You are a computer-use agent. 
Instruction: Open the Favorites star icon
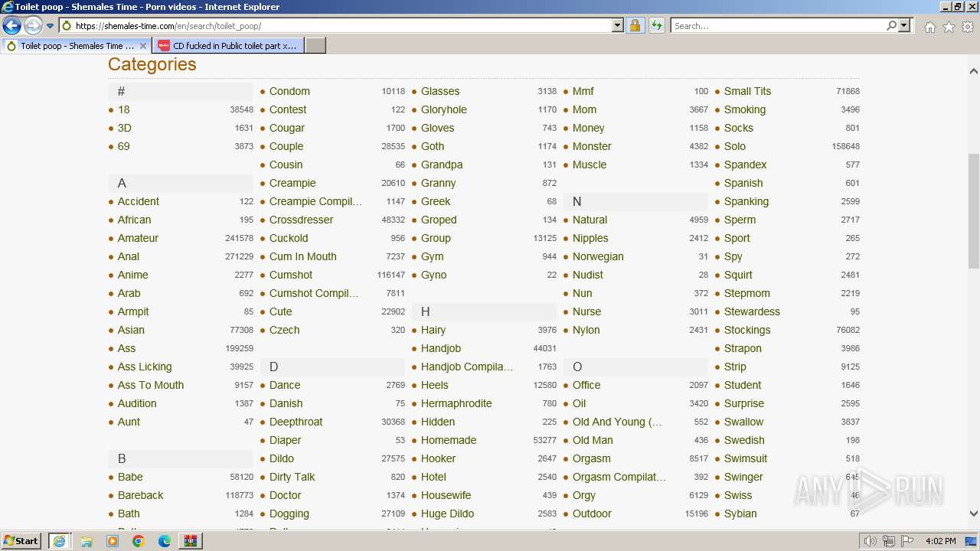click(x=949, y=27)
